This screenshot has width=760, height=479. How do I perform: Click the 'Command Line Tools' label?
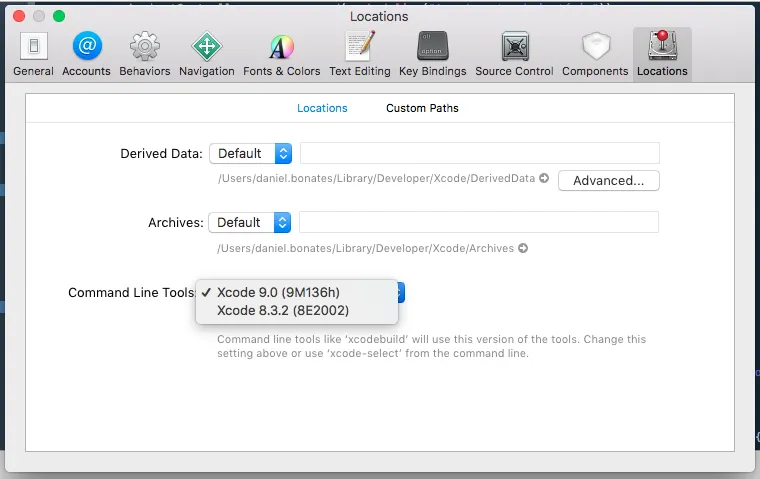[x=131, y=293]
